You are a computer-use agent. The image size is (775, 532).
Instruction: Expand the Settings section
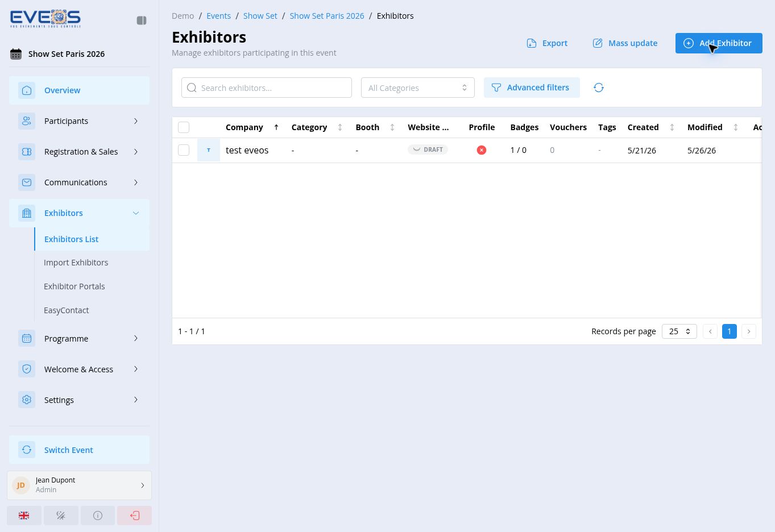[79, 400]
